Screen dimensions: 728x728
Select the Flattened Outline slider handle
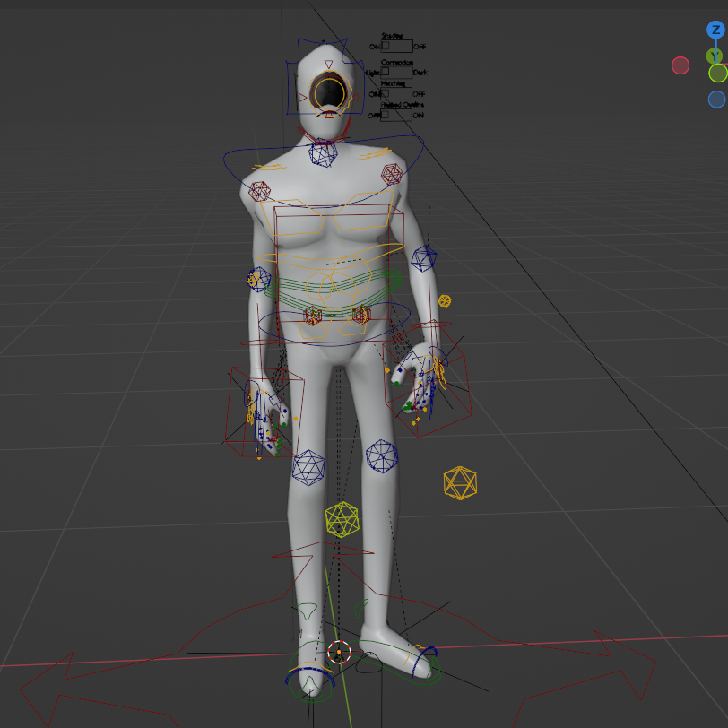[385, 114]
